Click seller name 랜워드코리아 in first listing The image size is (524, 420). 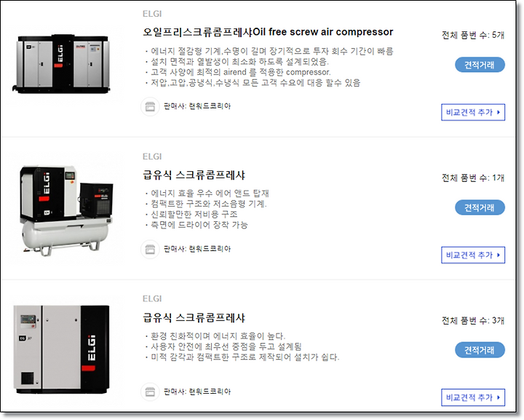[210, 106]
